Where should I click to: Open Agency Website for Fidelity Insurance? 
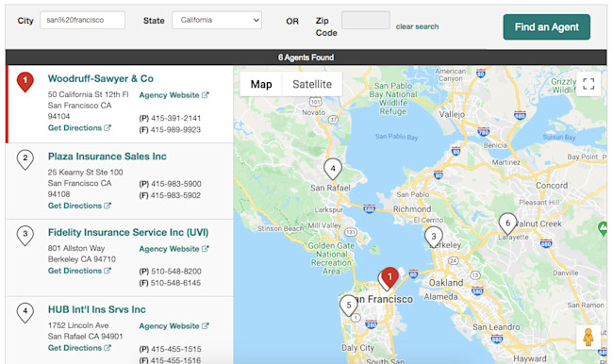click(174, 249)
